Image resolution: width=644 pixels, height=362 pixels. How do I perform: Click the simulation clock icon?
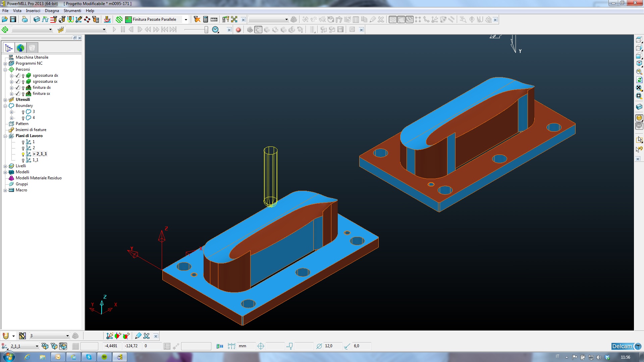[x=215, y=30]
